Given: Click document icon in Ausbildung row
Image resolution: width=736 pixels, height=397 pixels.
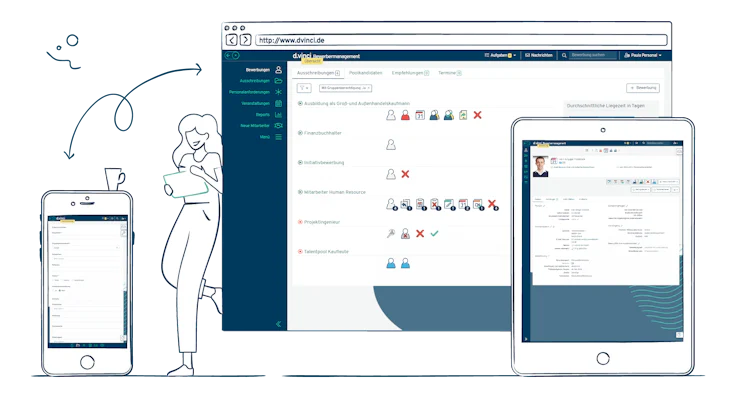Looking at the screenshot, I should click(463, 115).
